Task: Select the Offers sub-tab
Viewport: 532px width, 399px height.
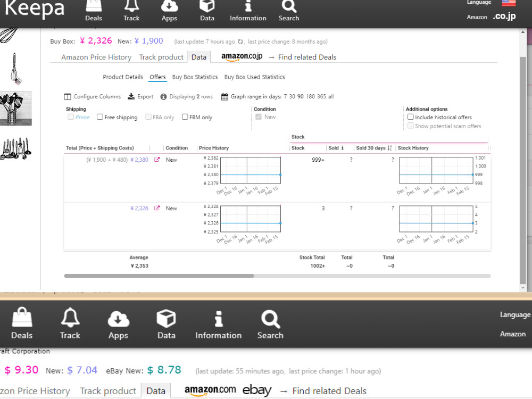Action: [158, 77]
